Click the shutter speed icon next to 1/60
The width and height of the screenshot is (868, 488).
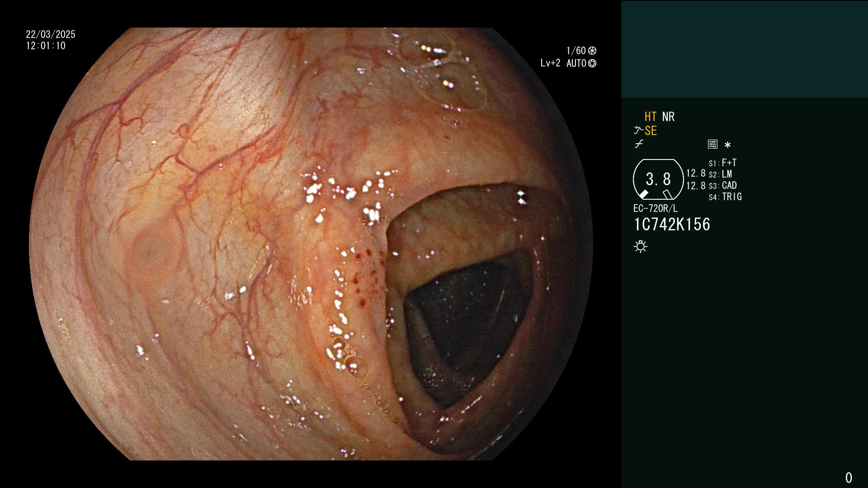592,51
